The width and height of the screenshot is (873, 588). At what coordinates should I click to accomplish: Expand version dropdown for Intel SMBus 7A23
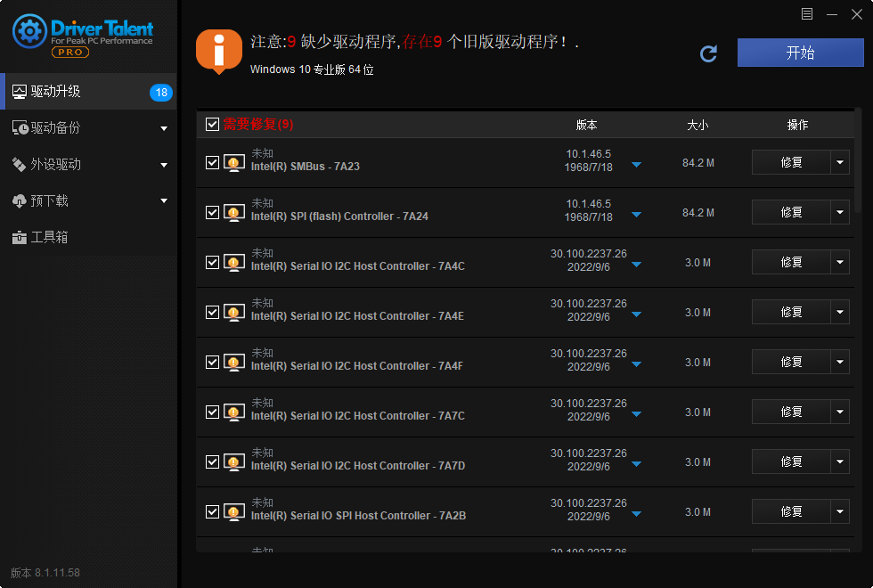(x=636, y=165)
